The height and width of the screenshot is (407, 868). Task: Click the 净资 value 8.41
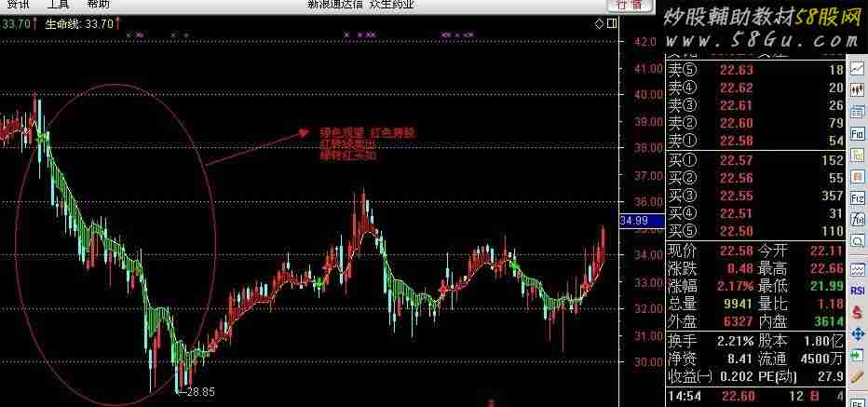[x=740, y=359]
